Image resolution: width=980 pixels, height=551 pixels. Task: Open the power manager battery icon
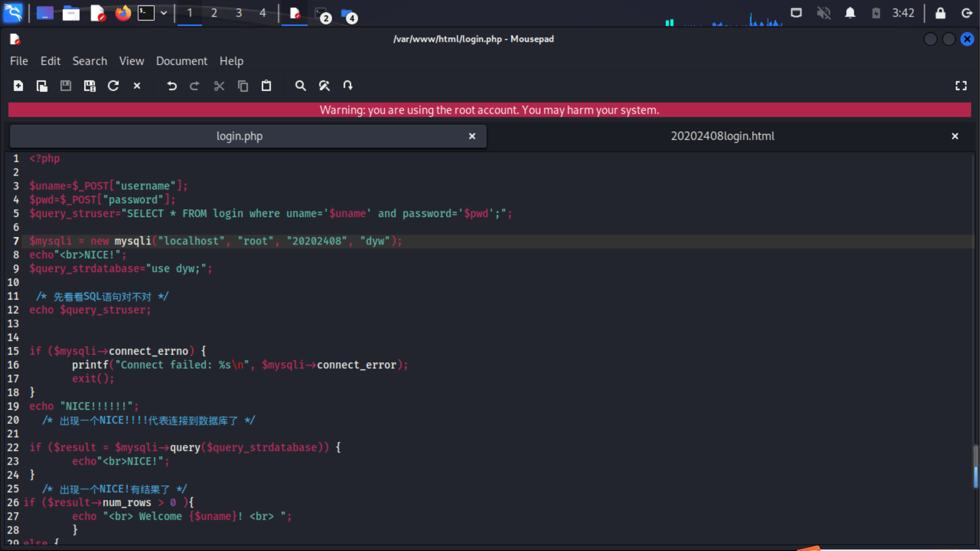(x=876, y=13)
